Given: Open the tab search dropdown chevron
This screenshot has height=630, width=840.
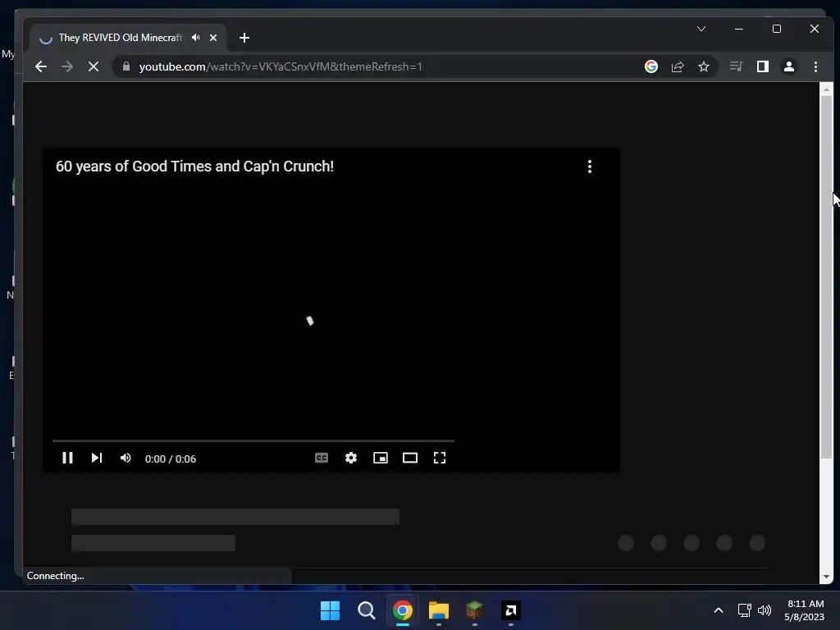Looking at the screenshot, I should (x=701, y=29).
